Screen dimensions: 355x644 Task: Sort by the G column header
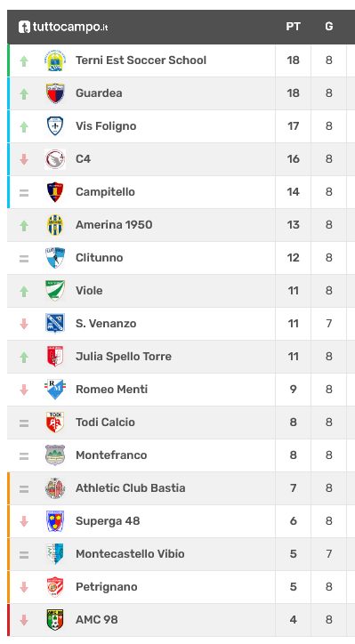pos(328,27)
